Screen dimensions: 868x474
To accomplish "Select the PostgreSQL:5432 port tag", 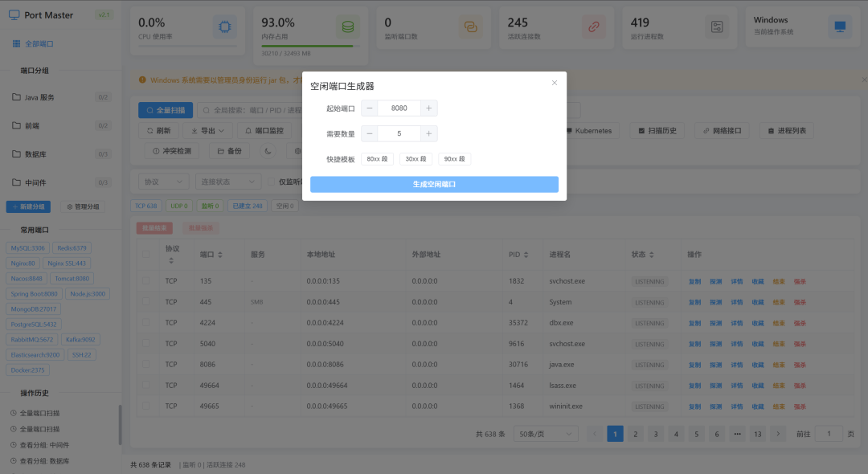I will pos(34,325).
